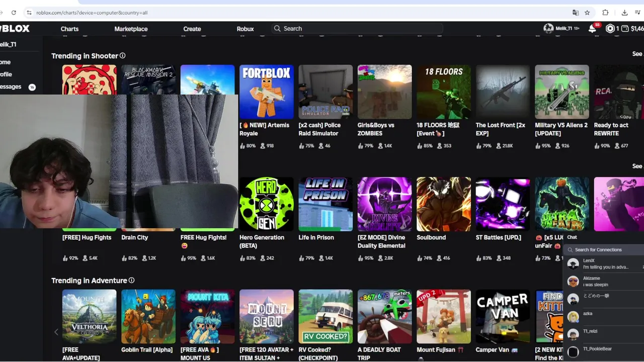Open Veltoria mountain game thumbnail
Image resolution: width=644 pixels, height=362 pixels.
pyautogui.click(x=89, y=316)
